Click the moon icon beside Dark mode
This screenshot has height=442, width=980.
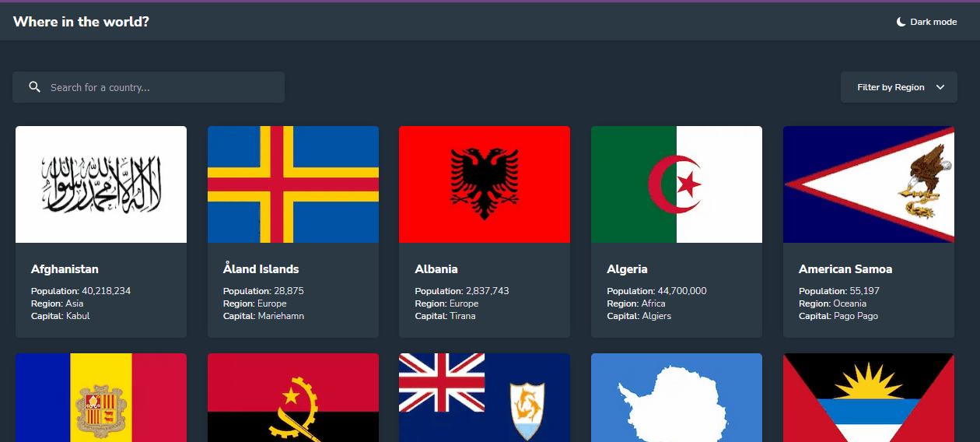pyautogui.click(x=901, y=22)
